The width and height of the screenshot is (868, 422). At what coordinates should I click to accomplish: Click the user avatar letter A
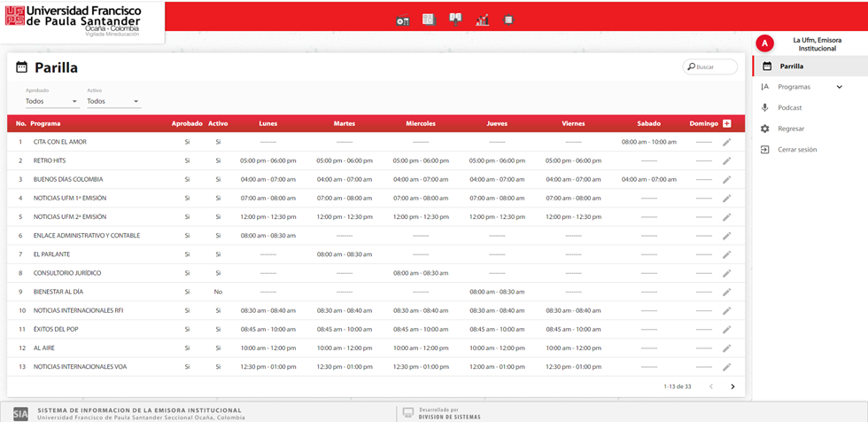765,43
